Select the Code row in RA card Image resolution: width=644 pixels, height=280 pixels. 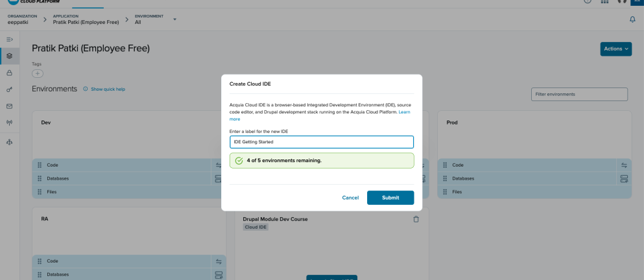(129, 261)
